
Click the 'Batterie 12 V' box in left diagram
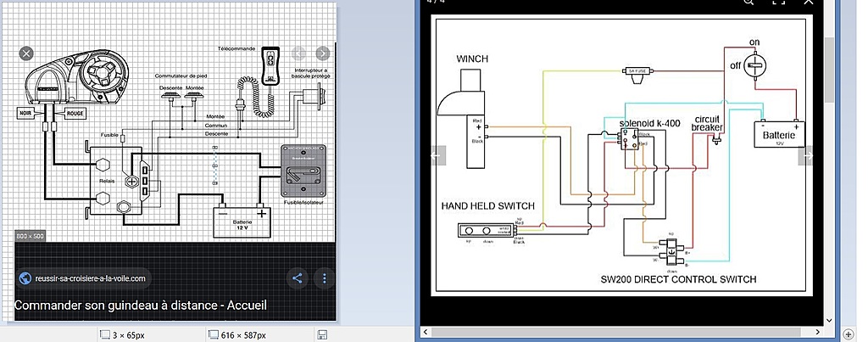[242, 222]
